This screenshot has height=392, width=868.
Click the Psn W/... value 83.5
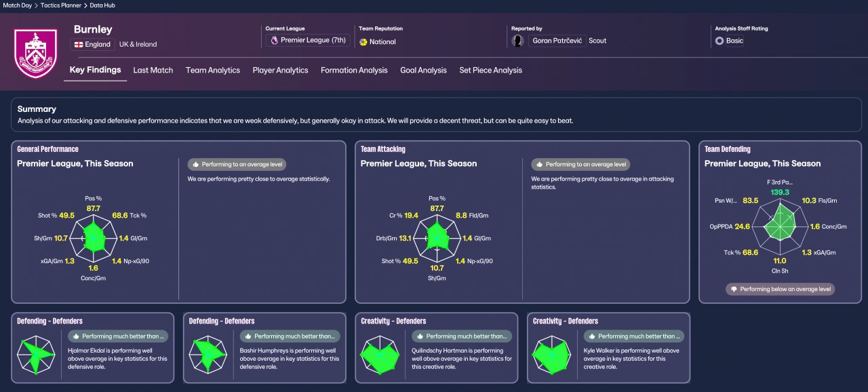click(751, 201)
